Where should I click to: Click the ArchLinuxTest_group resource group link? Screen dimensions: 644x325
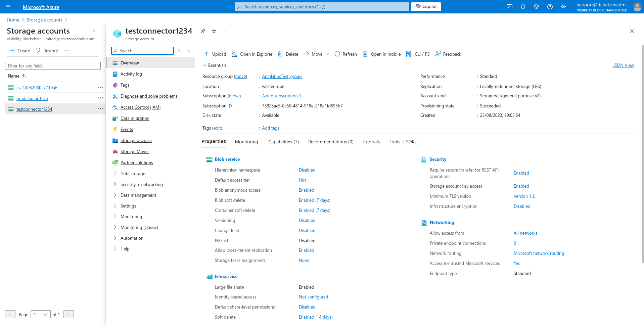point(282,77)
